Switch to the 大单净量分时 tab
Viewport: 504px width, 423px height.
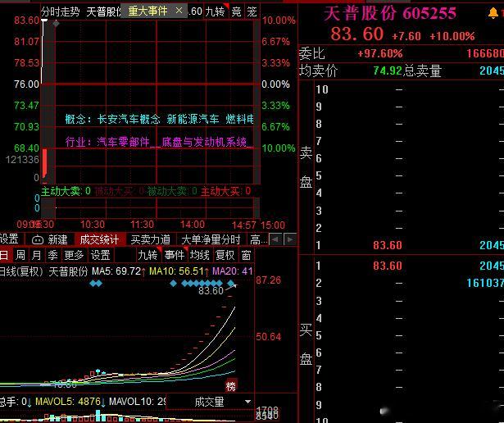pos(211,239)
